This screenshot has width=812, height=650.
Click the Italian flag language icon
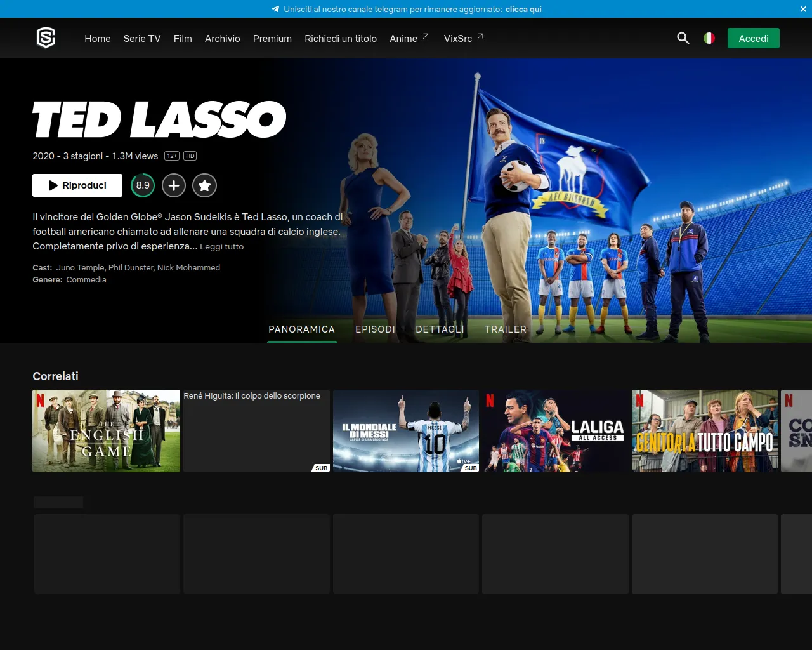[x=709, y=38]
